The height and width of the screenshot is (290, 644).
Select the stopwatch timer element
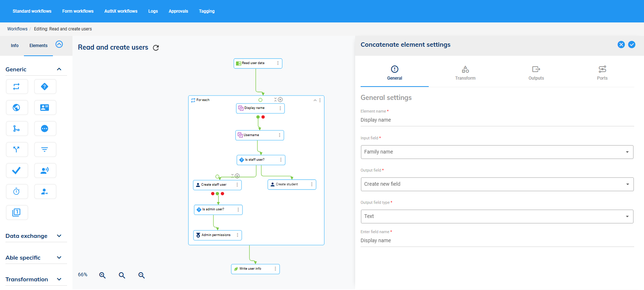(17, 192)
